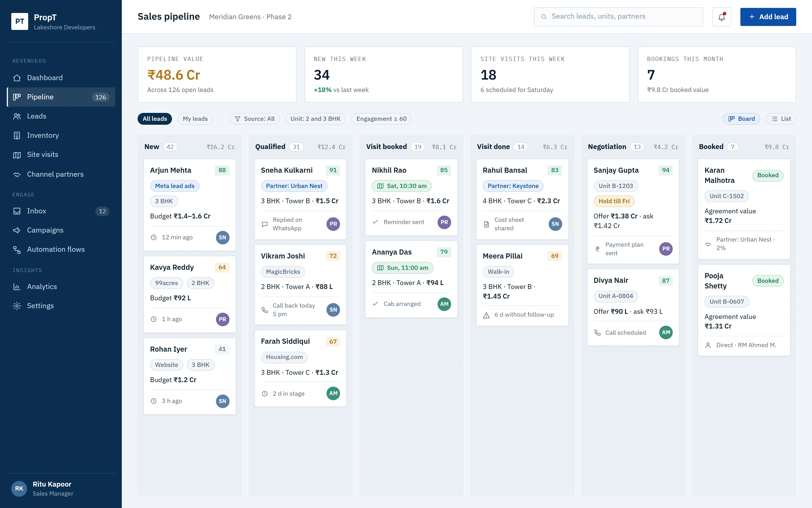Click the Hold till Fri tag

pyautogui.click(x=614, y=201)
